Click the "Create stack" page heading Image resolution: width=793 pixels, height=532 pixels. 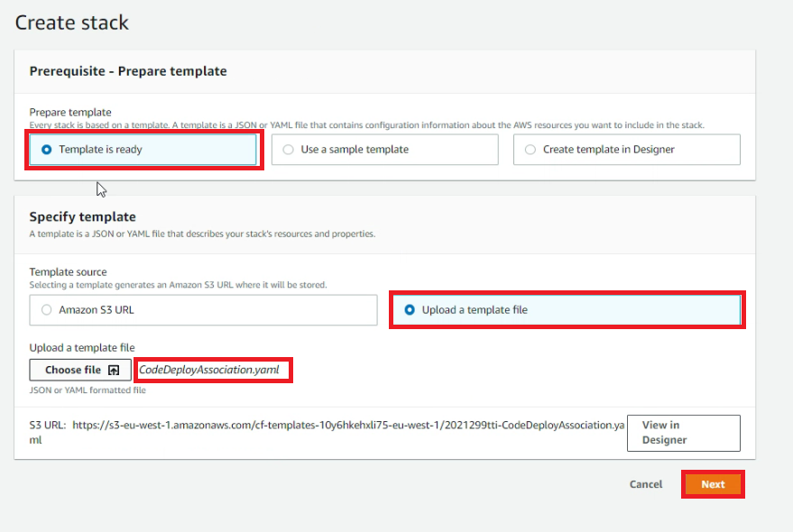point(72,23)
